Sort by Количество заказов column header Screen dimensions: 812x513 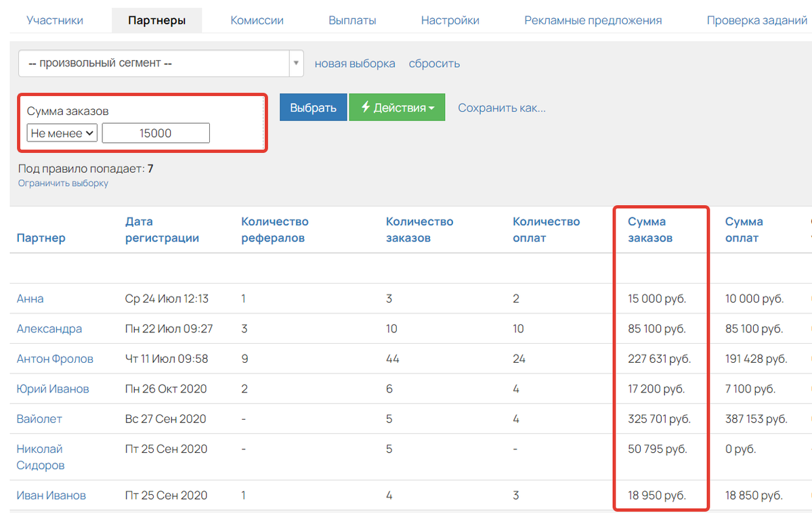point(419,230)
